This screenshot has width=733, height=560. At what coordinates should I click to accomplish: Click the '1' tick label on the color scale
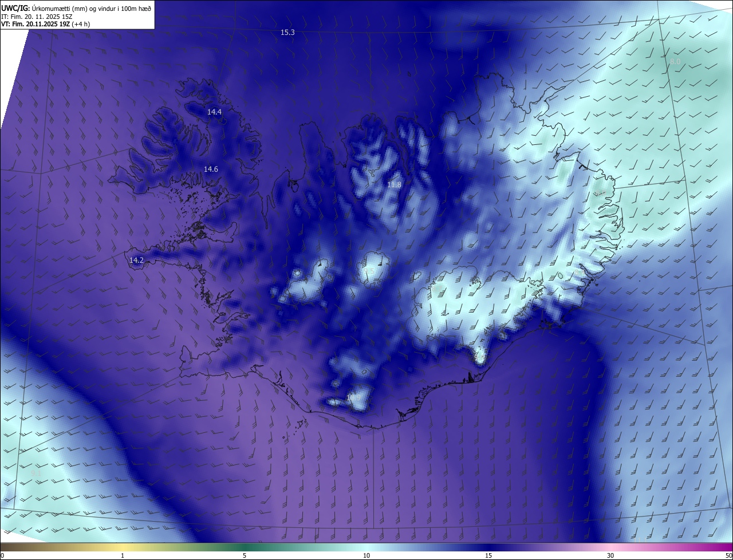click(x=123, y=555)
